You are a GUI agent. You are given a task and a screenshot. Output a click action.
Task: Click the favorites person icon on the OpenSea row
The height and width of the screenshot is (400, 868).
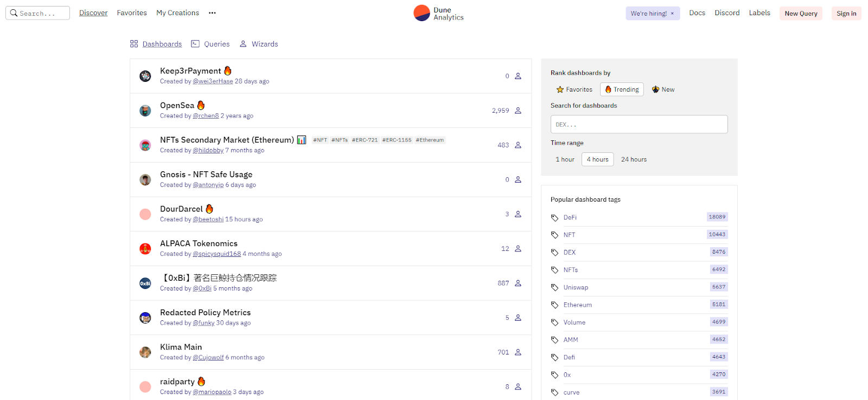point(518,111)
